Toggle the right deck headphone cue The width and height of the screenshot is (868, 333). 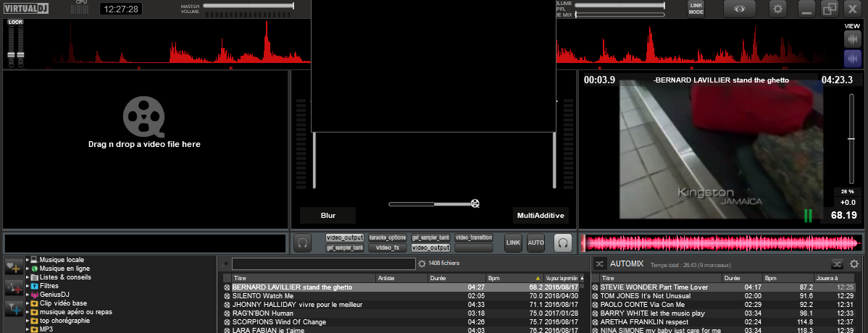[562, 243]
